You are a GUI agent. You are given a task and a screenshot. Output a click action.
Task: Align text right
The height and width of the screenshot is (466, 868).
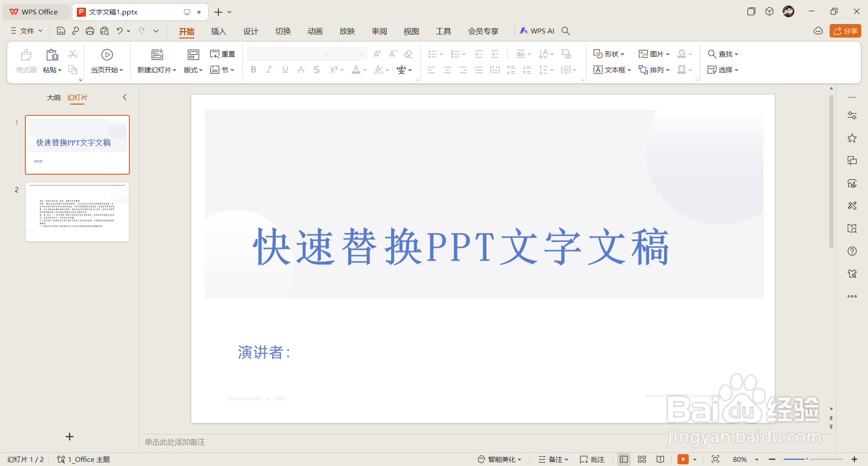[463, 70]
